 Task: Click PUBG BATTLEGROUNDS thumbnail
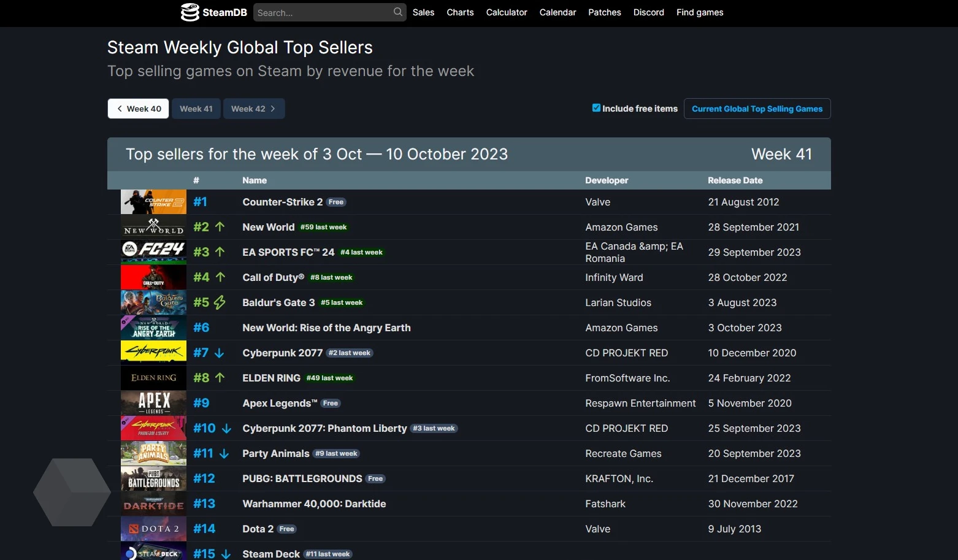pyautogui.click(x=153, y=478)
